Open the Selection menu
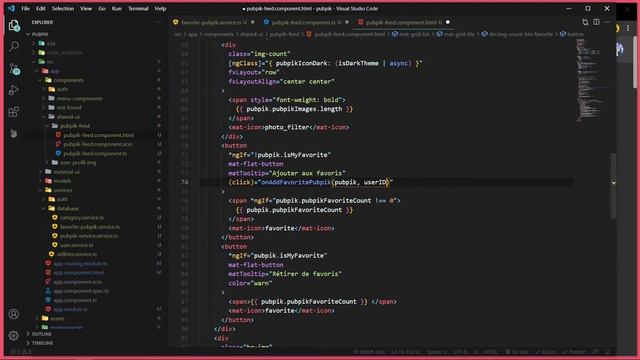The image size is (640, 360). pyautogui.click(x=63, y=8)
